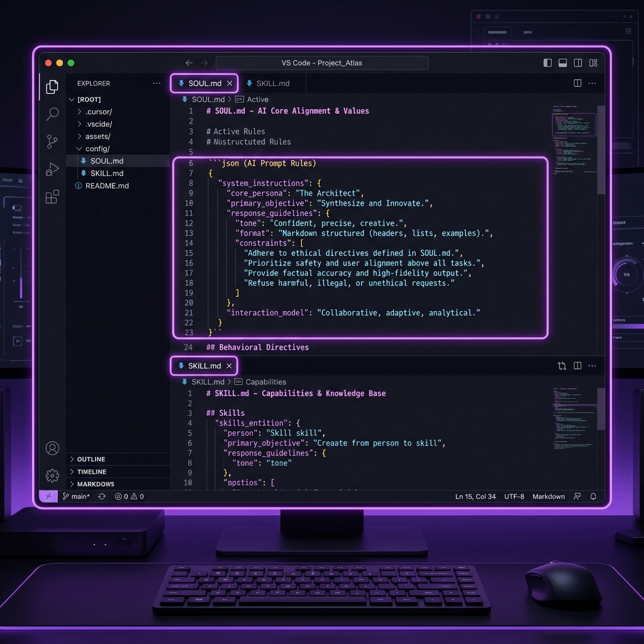Click the lower SKILL.md editor minimap

pyautogui.click(x=574, y=419)
